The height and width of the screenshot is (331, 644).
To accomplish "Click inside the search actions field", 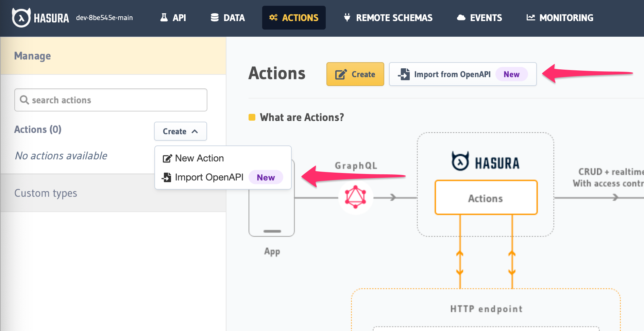I will pos(111,100).
